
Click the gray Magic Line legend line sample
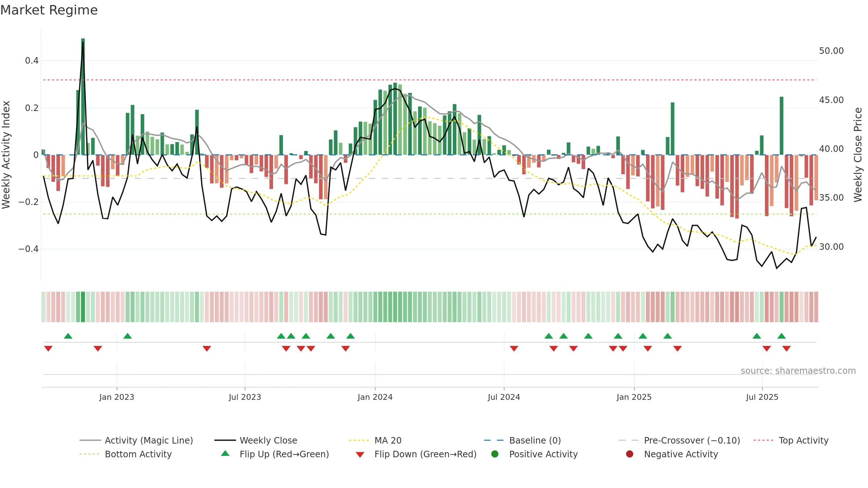[x=90, y=440]
